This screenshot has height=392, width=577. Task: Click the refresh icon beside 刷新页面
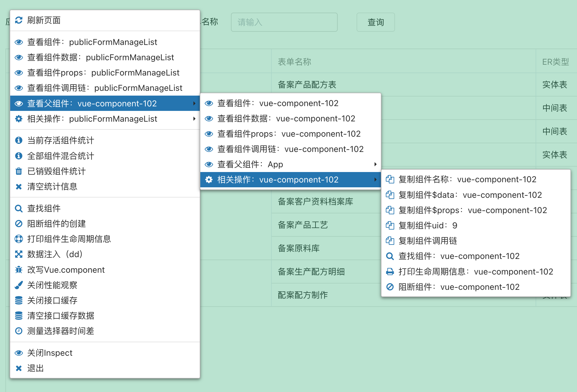pos(19,20)
